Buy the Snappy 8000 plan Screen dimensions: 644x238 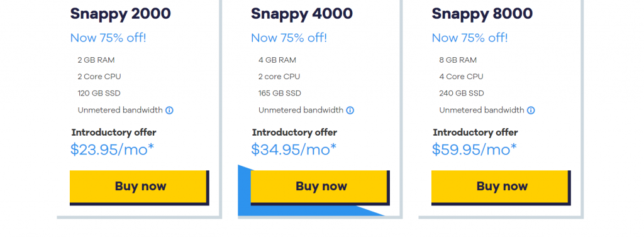(x=501, y=187)
